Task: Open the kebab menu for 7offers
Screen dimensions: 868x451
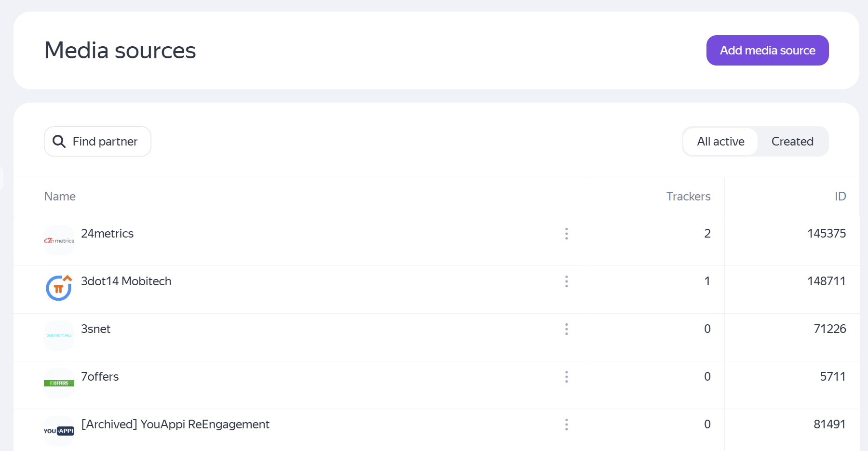Action: [x=566, y=377]
